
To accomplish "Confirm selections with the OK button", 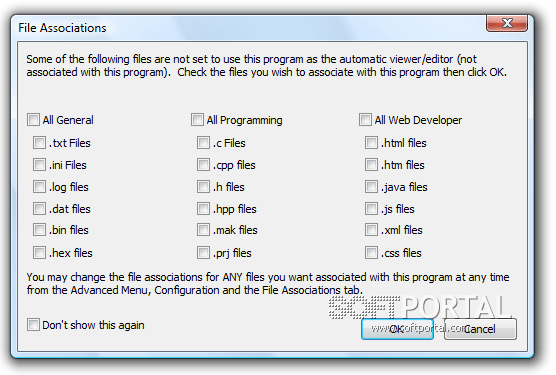I will point(397,329).
